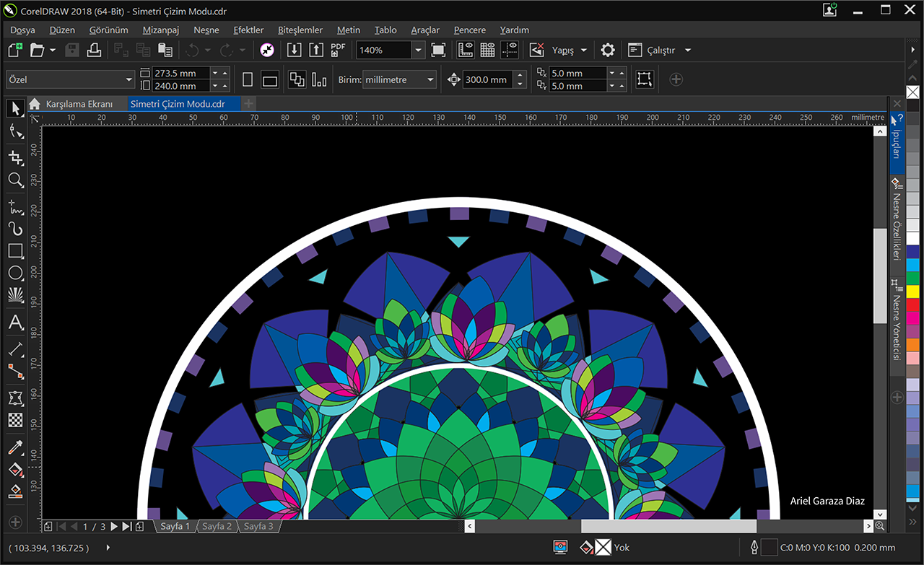This screenshot has width=924, height=565.
Task: Pick the Artistic Media tool
Action: (15, 229)
